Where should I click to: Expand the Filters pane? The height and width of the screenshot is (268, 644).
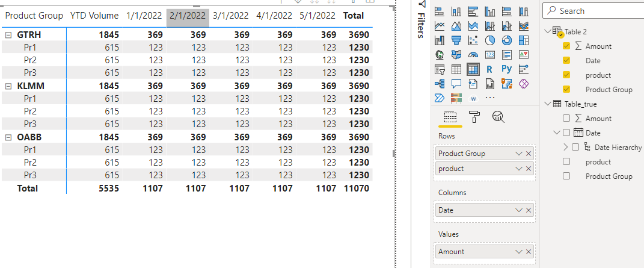pos(421,20)
